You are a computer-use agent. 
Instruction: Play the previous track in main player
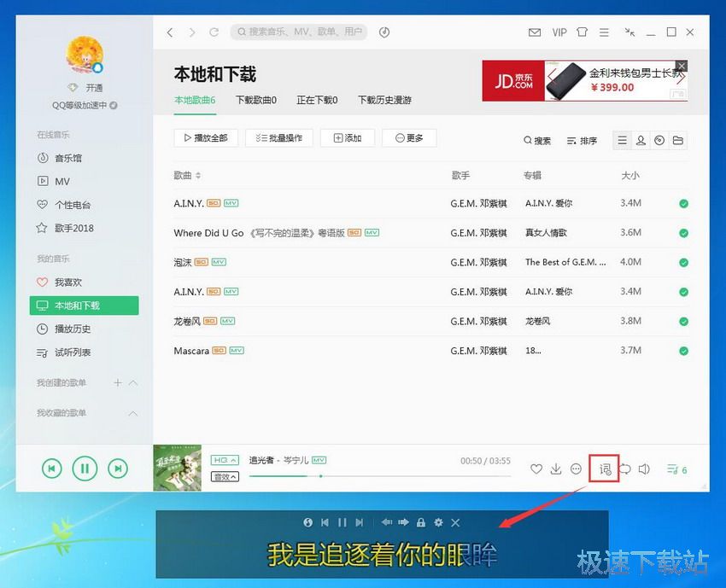[x=52, y=469]
